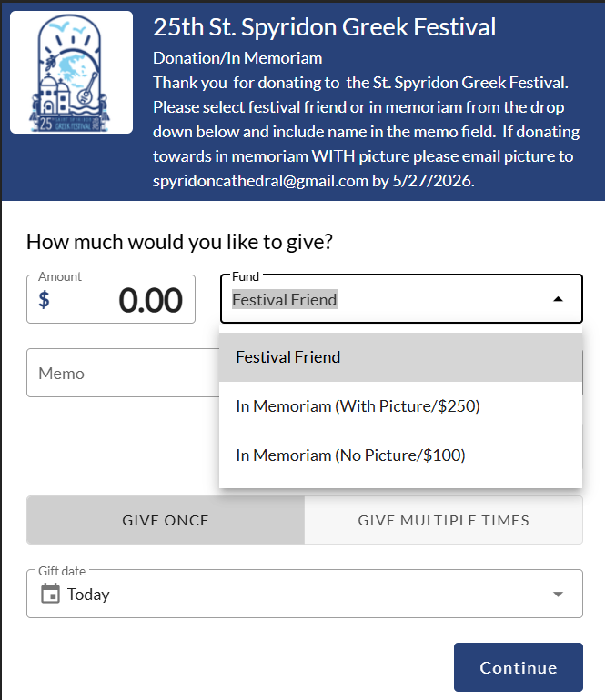Click the St. Spyridon festival logo image
This screenshot has width=605, height=700.
pyautogui.click(x=71, y=73)
